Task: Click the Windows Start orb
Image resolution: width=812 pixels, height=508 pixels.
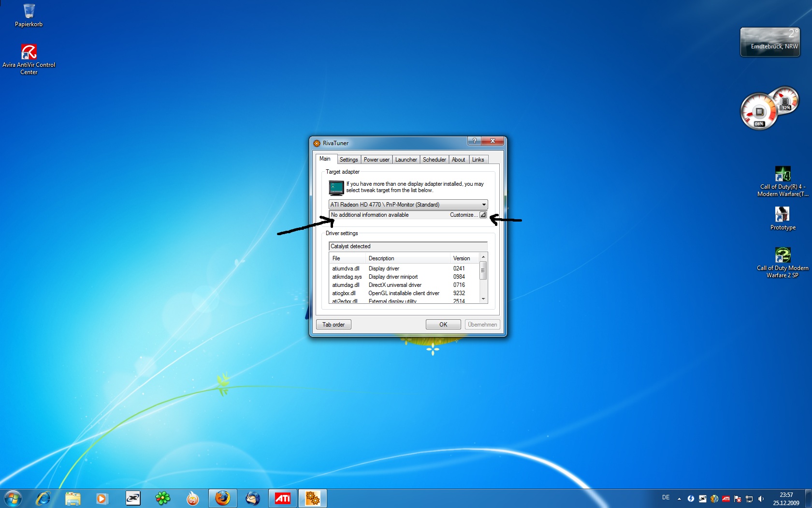Action: coord(13,498)
